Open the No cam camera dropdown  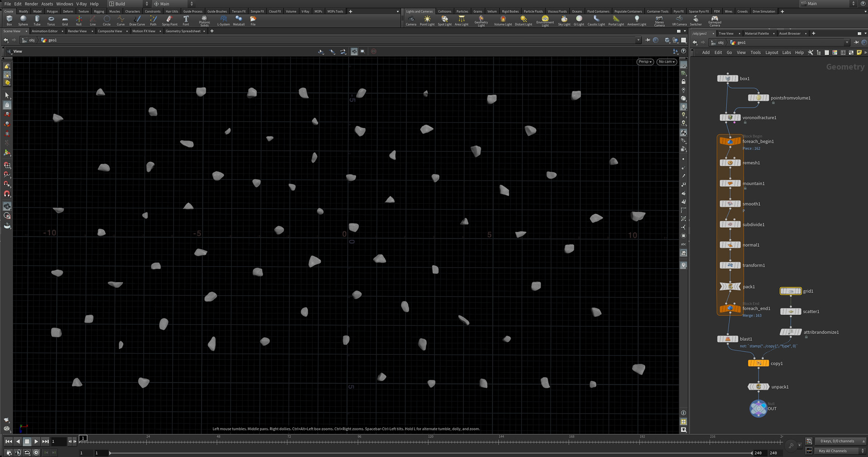[666, 61]
